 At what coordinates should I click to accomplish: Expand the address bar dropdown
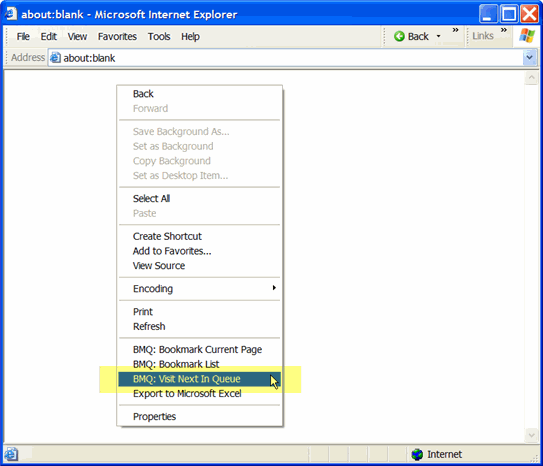point(529,57)
